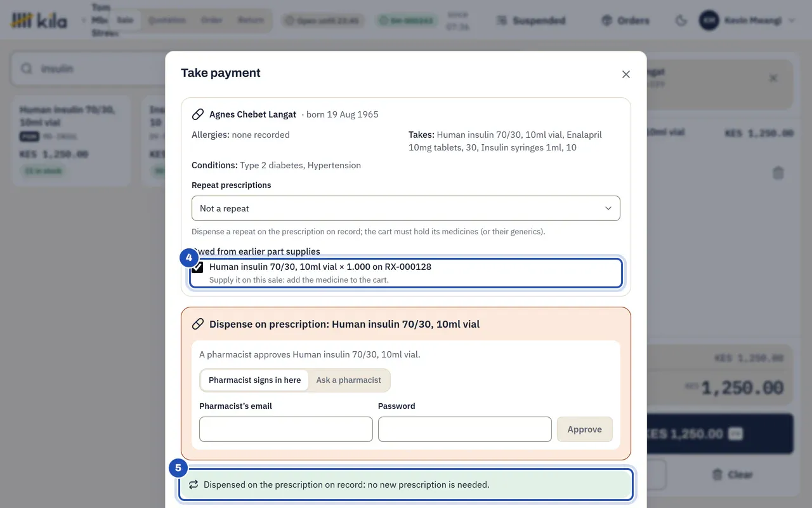Screen dimensions: 812x508
Task: Focus the Password field
Action: coord(465,429)
